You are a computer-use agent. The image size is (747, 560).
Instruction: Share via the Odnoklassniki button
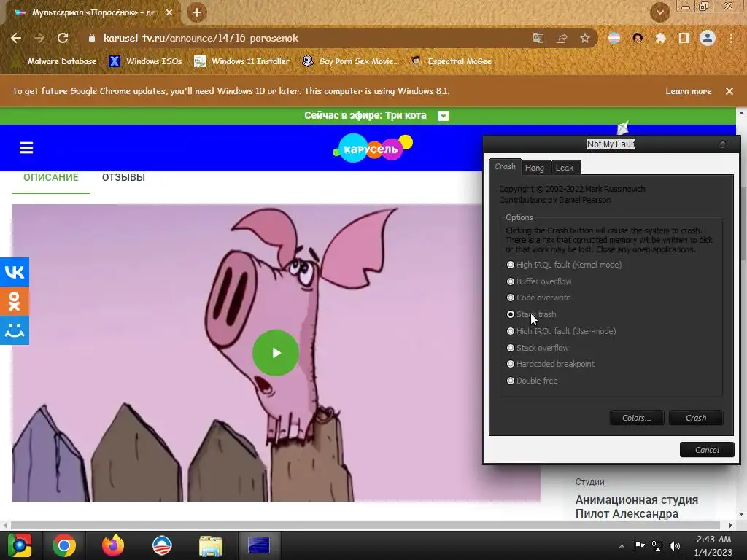coord(15,301)
